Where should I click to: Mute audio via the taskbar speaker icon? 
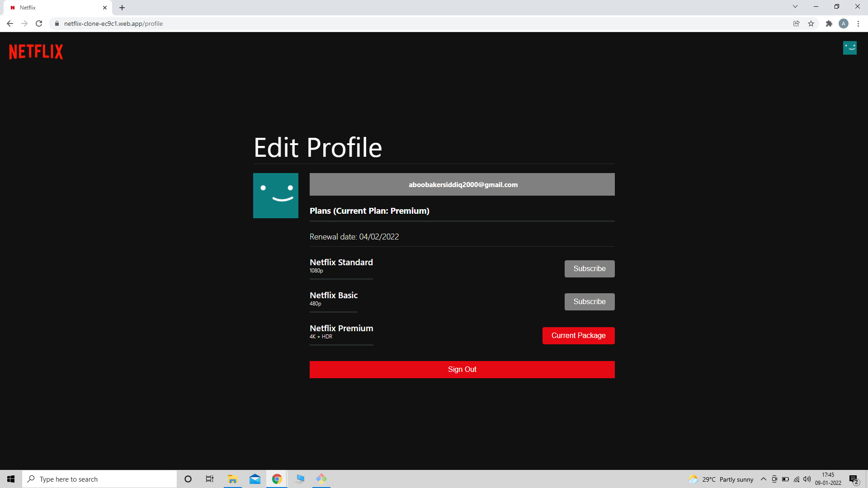[x=807, y=479]
